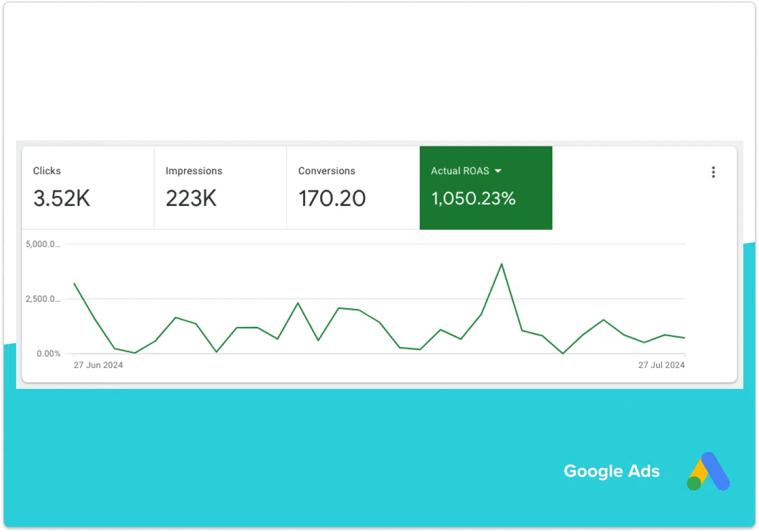This screenshot has height=532, width=759.
Task: Click the chart's highest peak point
Action: point(502,264)
